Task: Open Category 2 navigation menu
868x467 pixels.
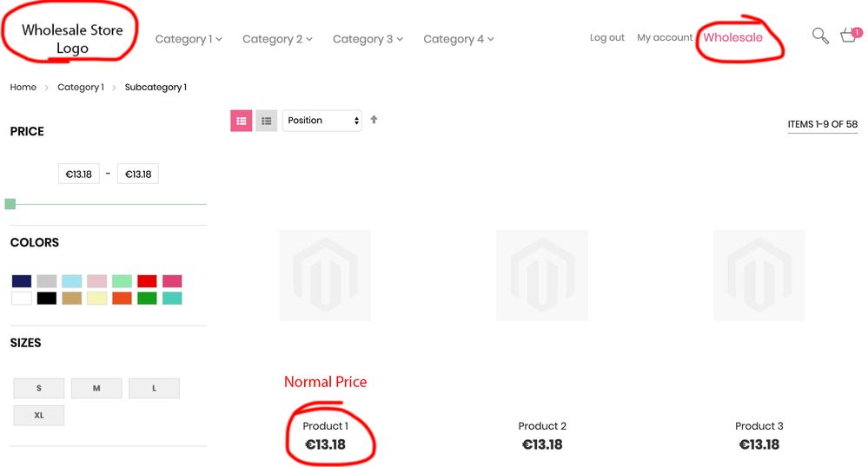Action: click(x=277, y=39)
